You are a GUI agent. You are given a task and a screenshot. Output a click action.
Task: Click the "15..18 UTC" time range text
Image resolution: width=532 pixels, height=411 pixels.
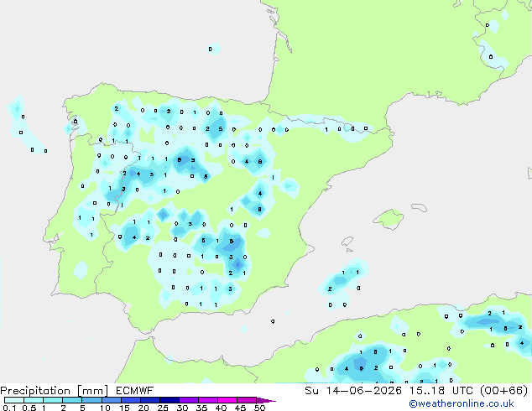[x=441, y=391]
